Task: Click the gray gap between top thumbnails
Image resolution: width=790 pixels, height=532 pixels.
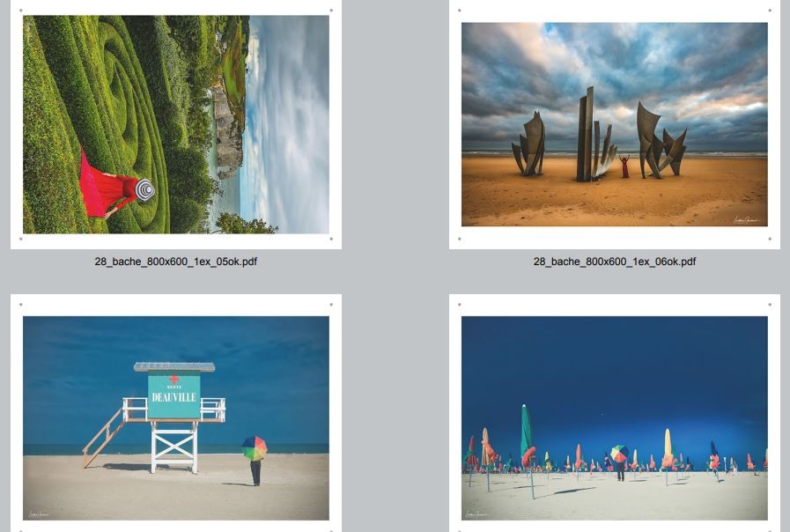Action: coord(395,124)
